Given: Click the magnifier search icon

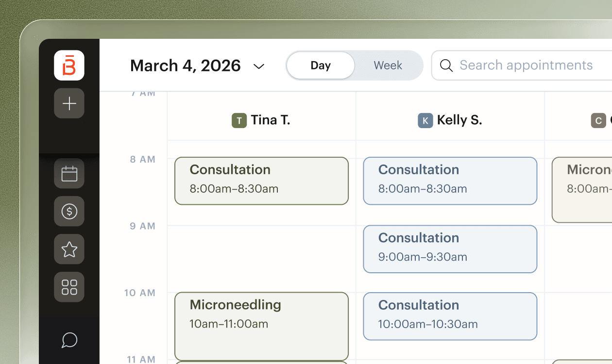Looking at the screenshot, I should tap(446, 65).
